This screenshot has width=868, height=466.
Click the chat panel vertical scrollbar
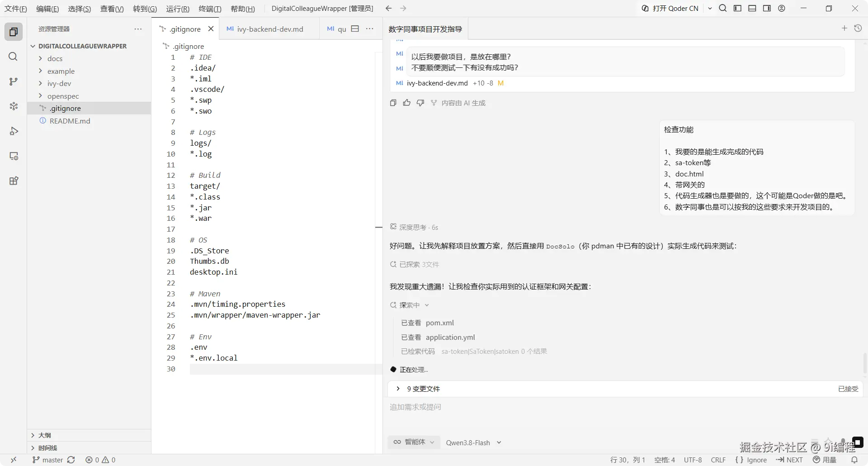click(x=865, y=363)
